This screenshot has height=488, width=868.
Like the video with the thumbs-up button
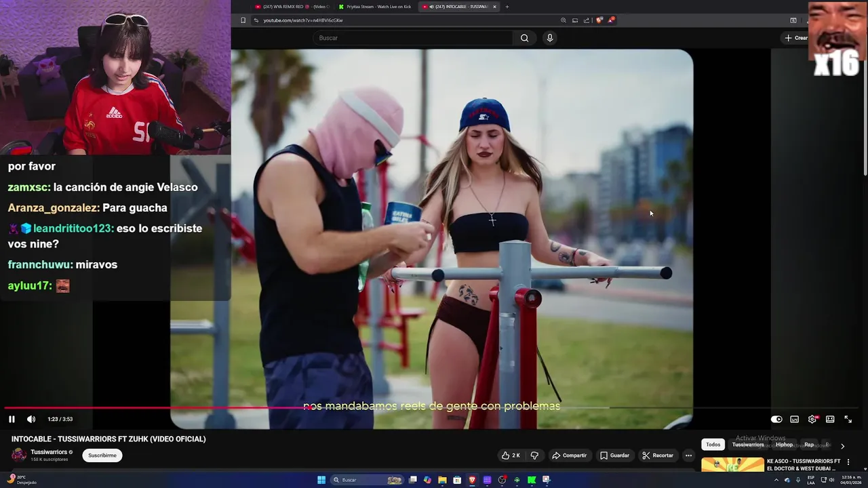[x=511, y=455]
